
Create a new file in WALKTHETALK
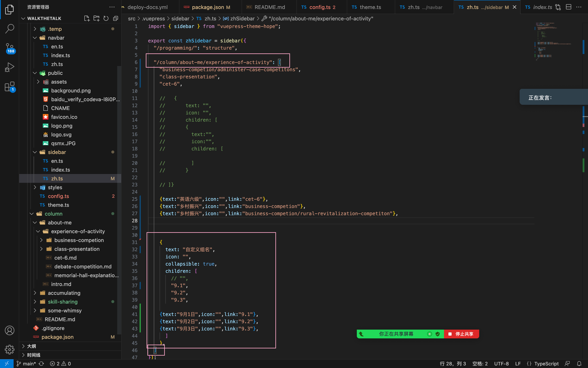pyautogui.click(x=87, y=18)
